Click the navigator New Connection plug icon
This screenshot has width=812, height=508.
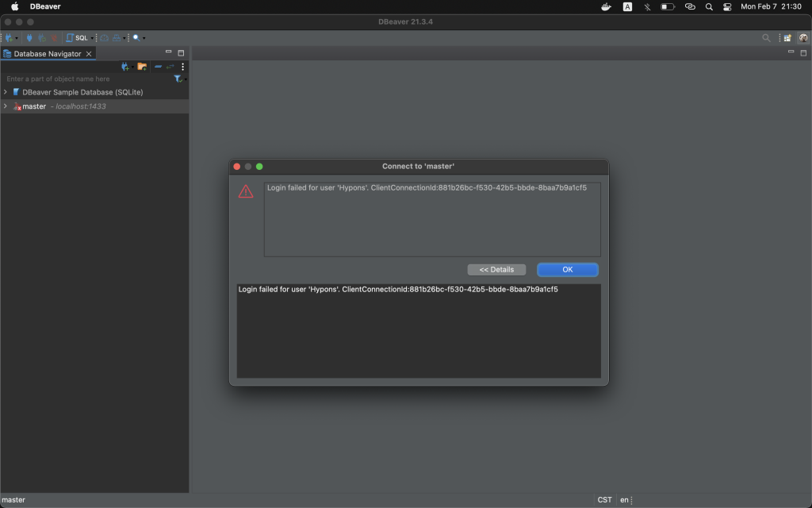124,67
